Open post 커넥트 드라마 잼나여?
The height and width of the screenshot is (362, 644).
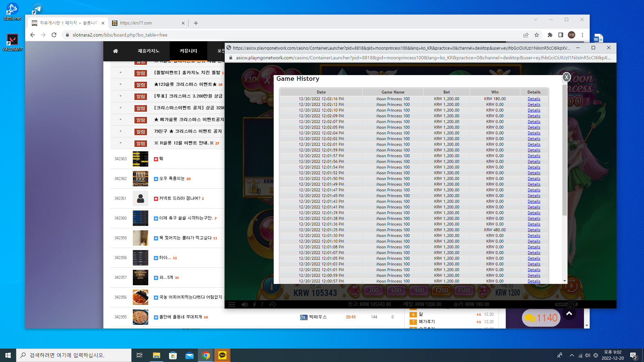(x=180, y=198)
